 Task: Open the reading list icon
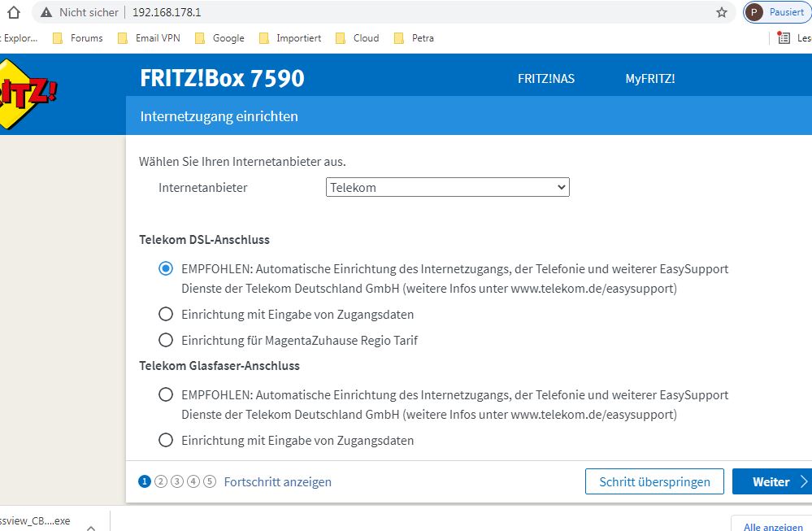pos(784,38)
